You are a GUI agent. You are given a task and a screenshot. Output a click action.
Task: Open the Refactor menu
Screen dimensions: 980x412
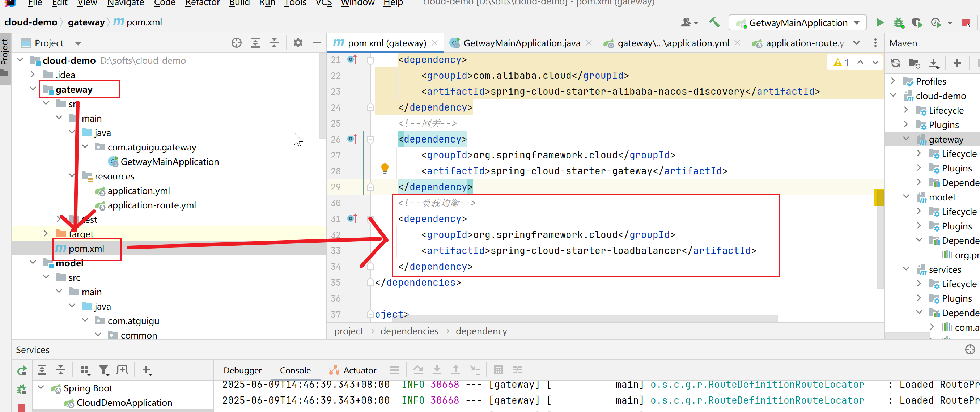click(202, 3)
